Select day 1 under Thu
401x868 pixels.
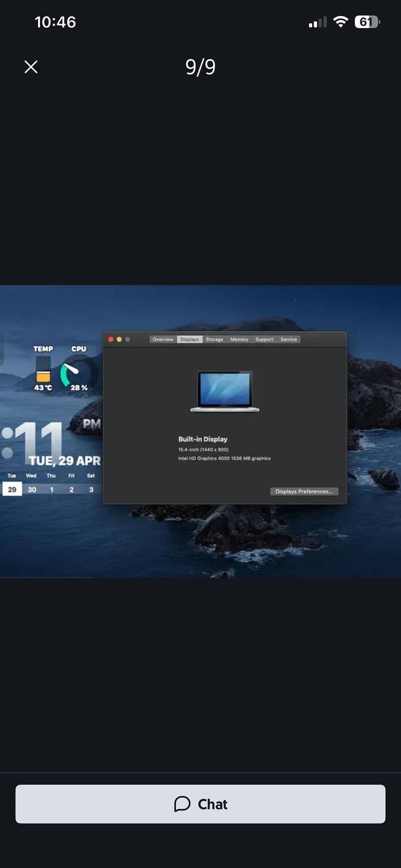pos(51,489)
